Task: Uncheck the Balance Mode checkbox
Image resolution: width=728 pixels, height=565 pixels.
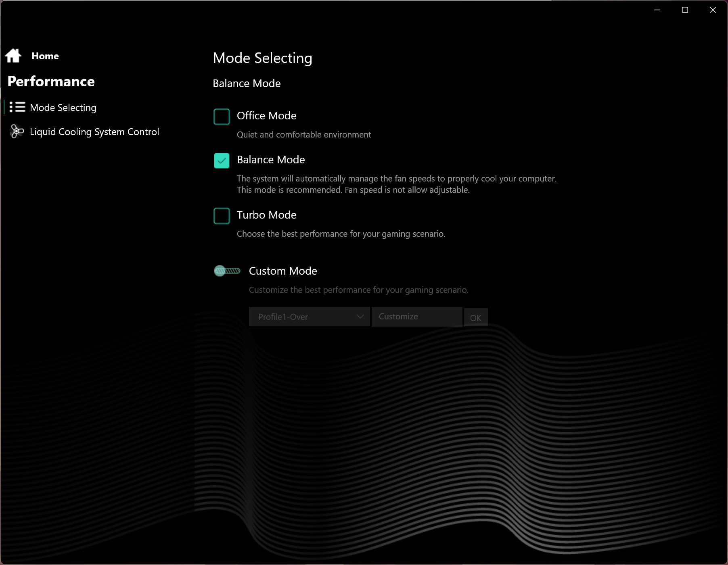Action: (222, 161)
